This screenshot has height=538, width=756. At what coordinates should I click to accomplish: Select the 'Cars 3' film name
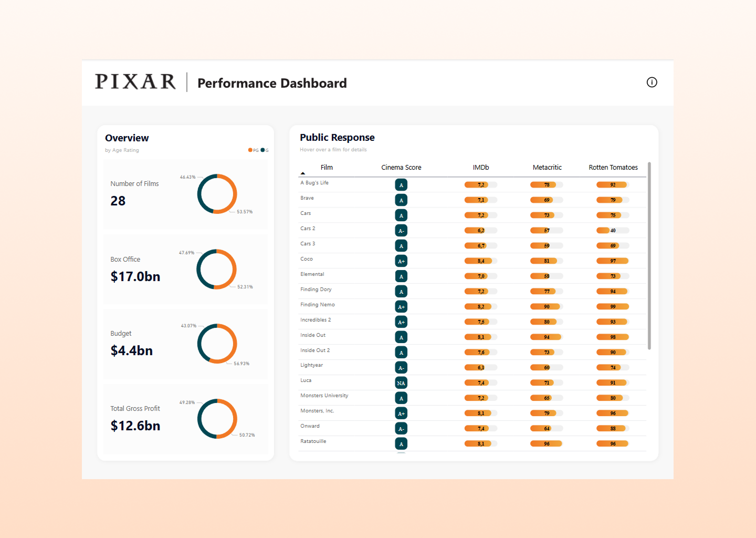308,244
